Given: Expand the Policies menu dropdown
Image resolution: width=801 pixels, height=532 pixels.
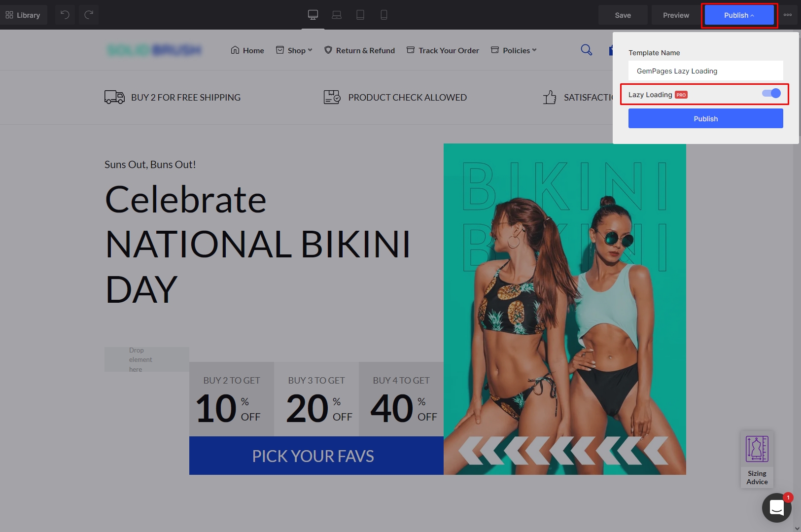Looking at the screenshot, I should pos(514,50).
